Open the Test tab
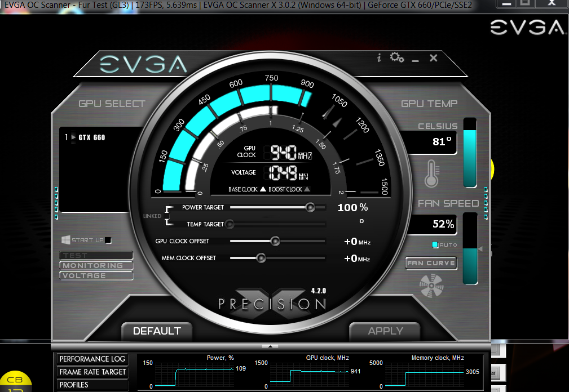This screenshot has height=392, width=569. click(96, 255)
